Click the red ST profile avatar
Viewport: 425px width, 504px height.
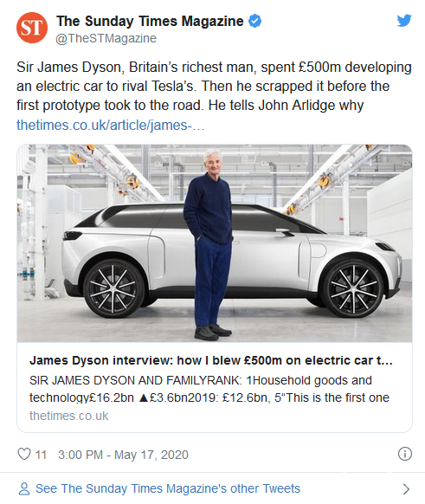coord(32,28)
